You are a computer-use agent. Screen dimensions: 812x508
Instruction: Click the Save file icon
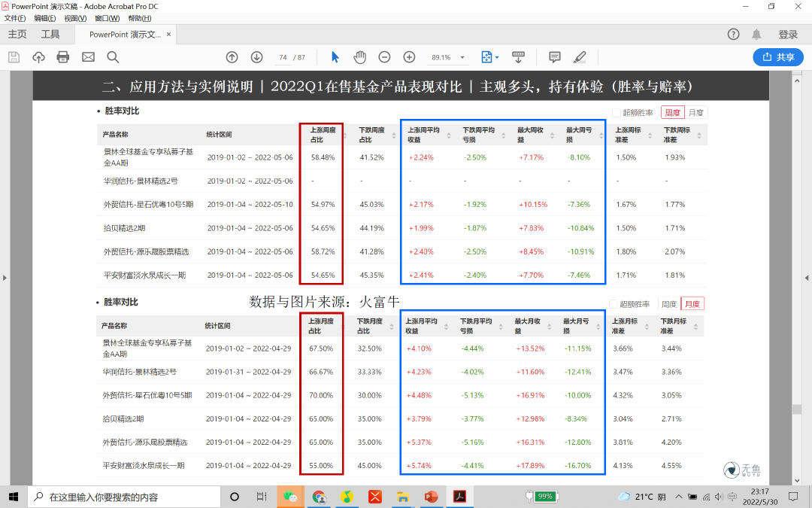(14, 57)
